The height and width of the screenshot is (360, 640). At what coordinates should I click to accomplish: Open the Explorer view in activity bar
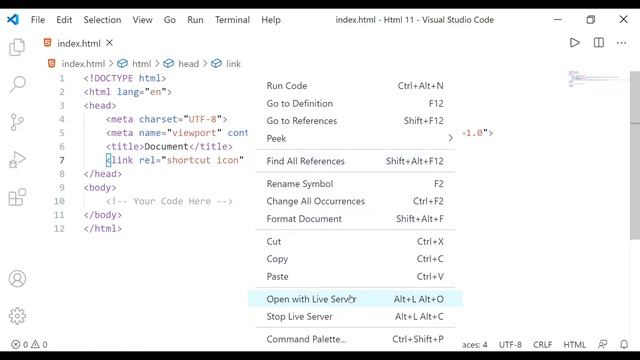17,47
